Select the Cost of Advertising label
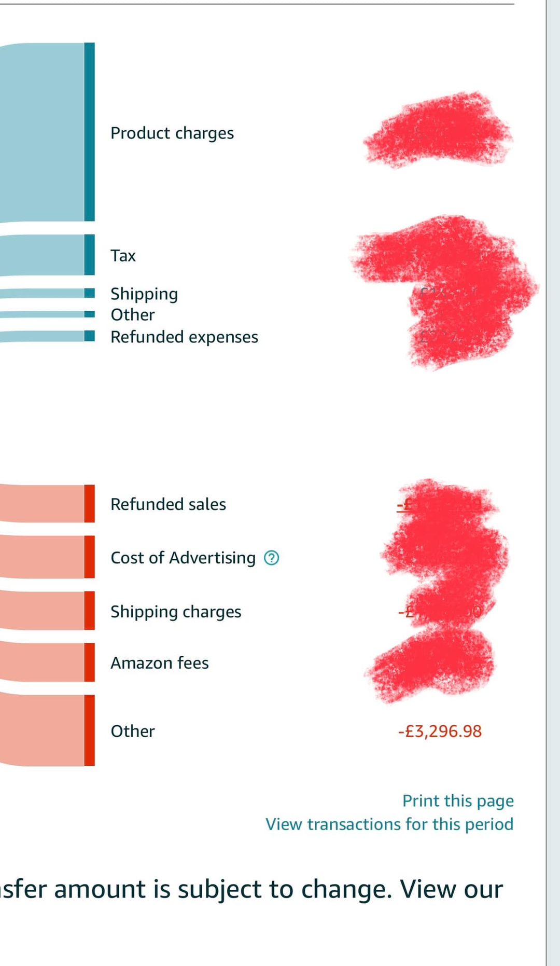This screenshot has height=966, width=560. point(183,558)
